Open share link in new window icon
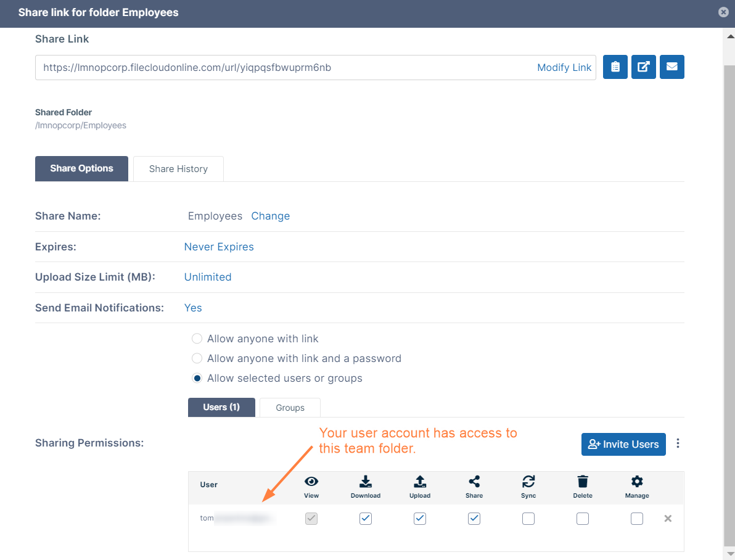The height and width of the screenshot is (560, 735). tap(643, 67)
